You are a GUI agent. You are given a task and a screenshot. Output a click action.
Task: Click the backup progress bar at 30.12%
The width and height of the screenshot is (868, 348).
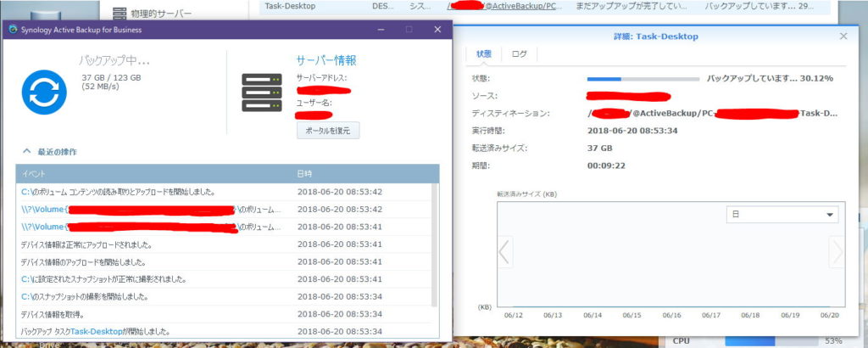(x=643, y=79)
